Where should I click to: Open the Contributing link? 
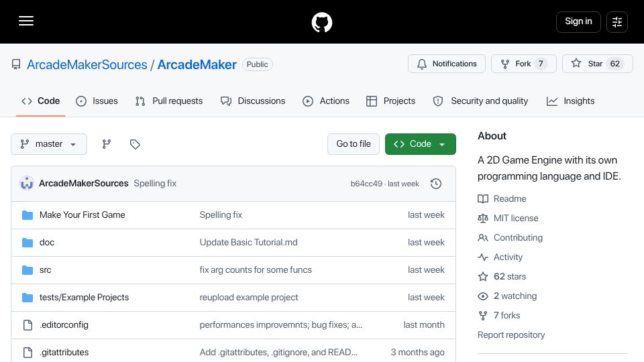pyautogui.click(x=510, y=237)
